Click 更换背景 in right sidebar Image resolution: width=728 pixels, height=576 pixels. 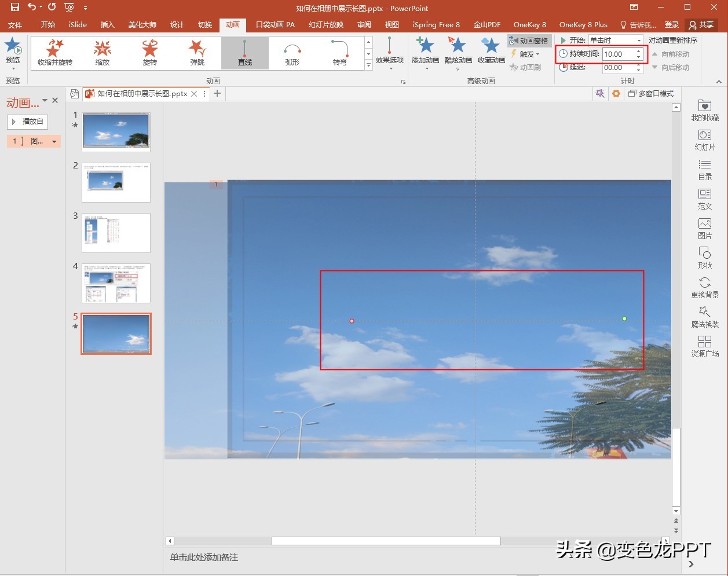(705, 288)
